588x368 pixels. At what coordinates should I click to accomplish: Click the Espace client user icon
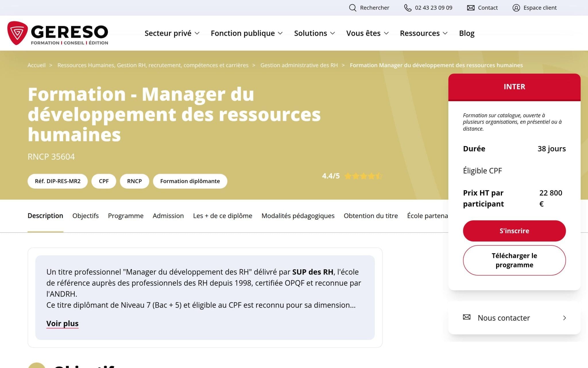[516, 8]
